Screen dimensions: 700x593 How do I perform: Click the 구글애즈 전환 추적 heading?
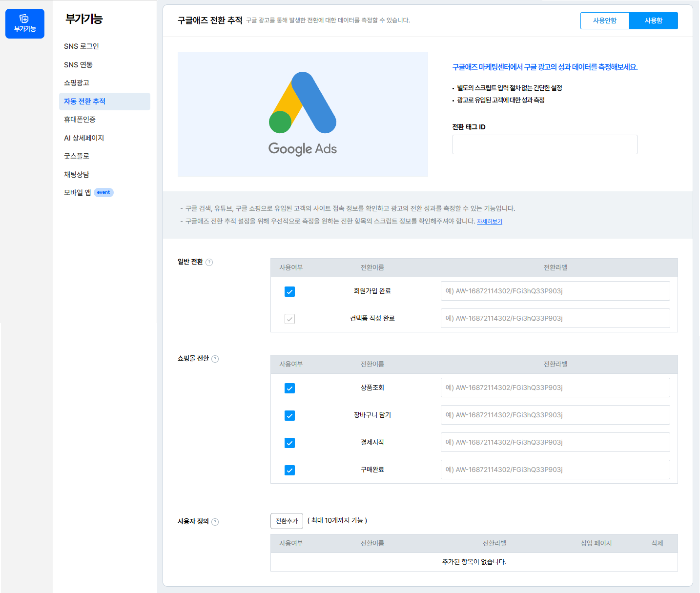(x=210, y=20)
